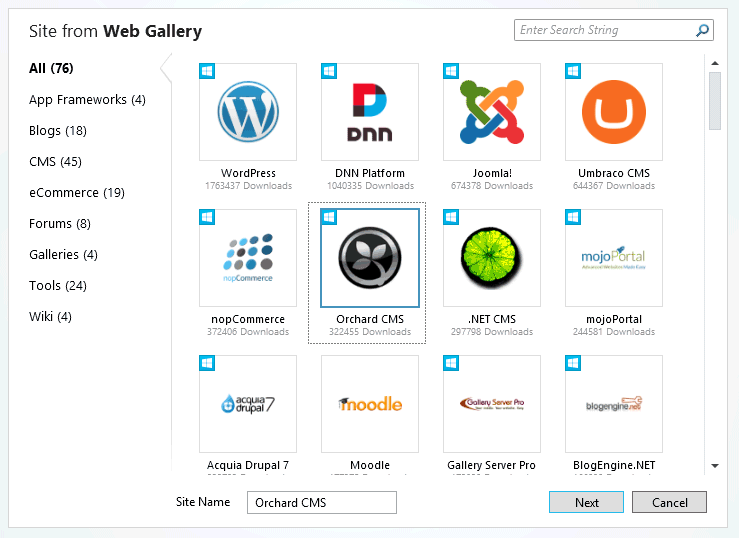Click the 372406 Downloads text
739x538 pixels.
tap(248, 332)
